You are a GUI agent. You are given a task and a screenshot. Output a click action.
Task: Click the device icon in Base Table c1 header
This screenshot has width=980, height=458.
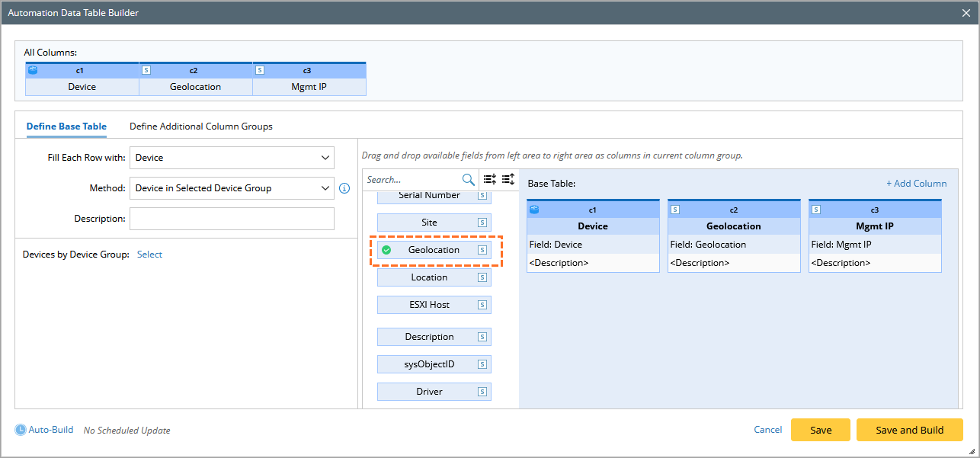(x=534, y=210)
